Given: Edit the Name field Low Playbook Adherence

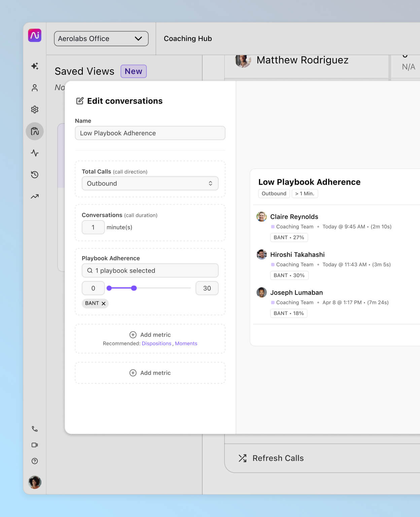Looking at the screenshot, I should pyautogui.click(x=150, y=133).
